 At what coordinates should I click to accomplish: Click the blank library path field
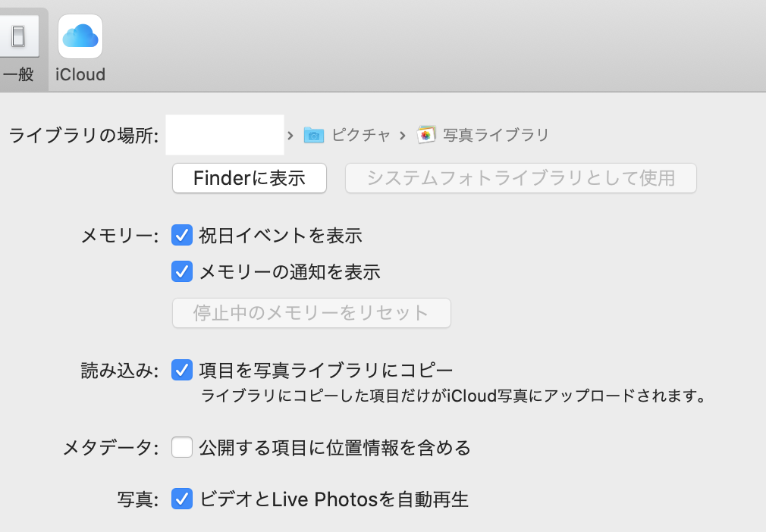click(224, 135)
